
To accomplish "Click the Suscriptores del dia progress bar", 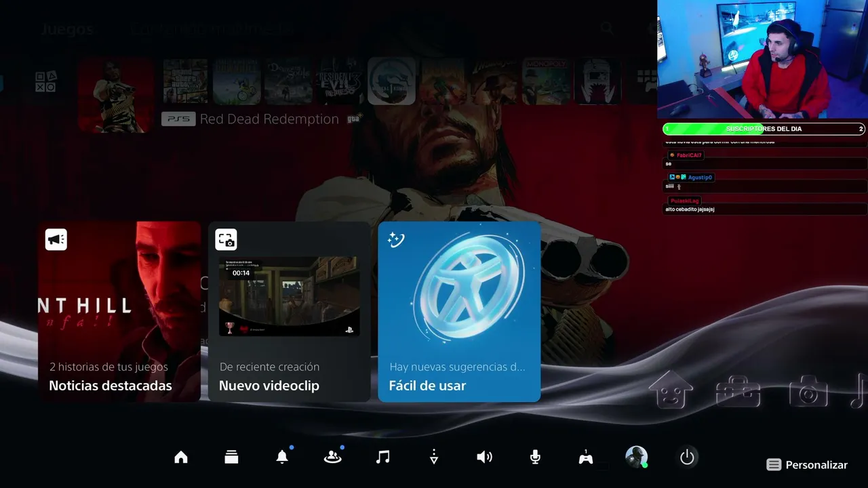I will 764,129.
